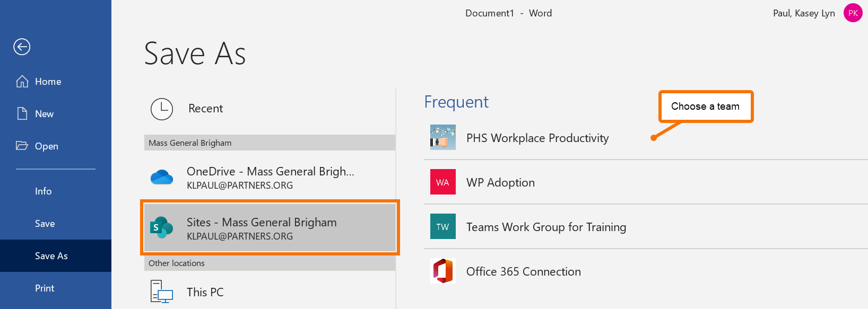
Task: Click the Home house icon
Action: [22, 81]
